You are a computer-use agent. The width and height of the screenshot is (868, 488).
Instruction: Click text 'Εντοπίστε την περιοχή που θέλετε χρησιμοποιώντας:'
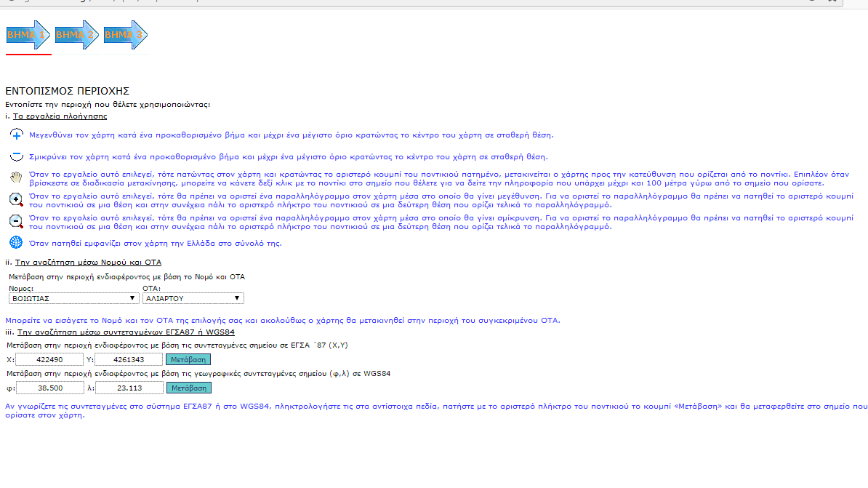point(108,104)
